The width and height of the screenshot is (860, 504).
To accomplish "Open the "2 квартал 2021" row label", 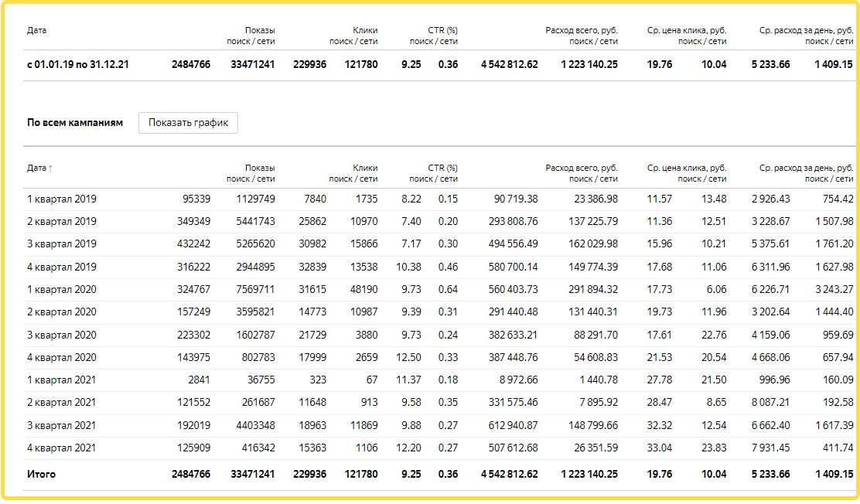I will [x=61, y=403].
